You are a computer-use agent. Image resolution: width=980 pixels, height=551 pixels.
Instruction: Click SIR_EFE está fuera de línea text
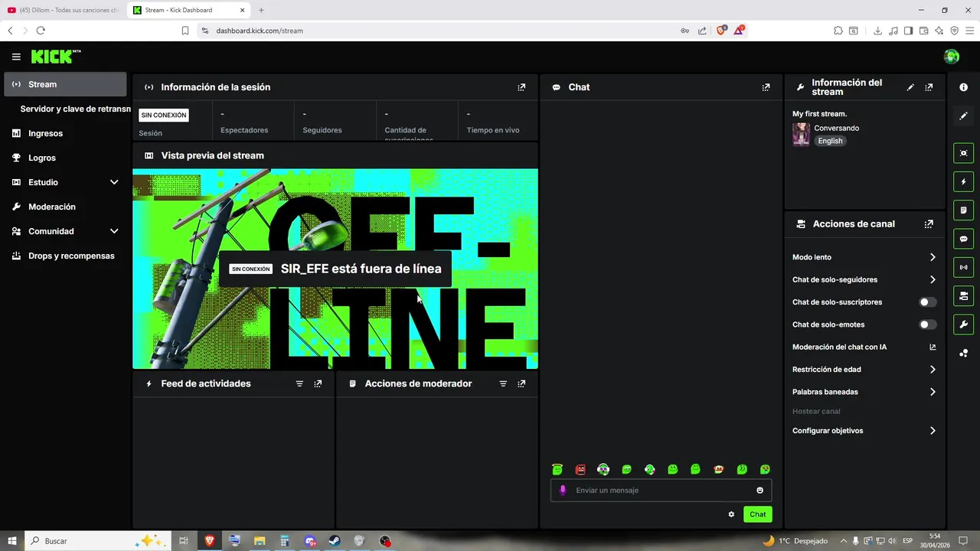tap(361, 269)
